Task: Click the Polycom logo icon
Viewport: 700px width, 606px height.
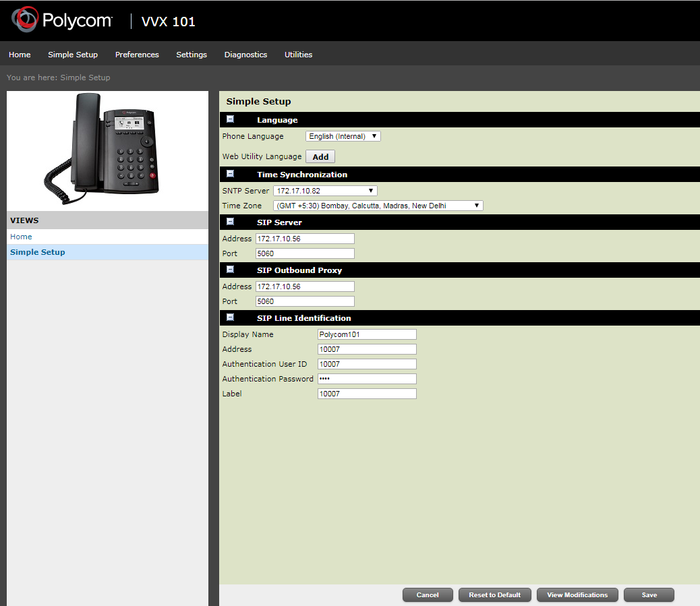Action: pos(26,20)
